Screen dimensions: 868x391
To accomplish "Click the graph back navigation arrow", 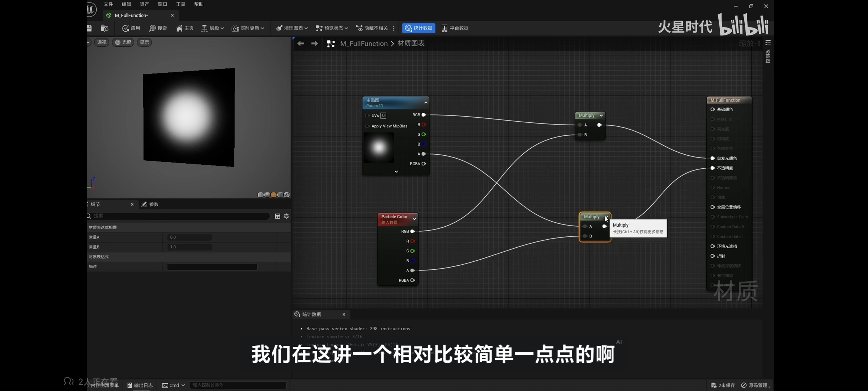I will pyautogui.click(x=301, y=43).
